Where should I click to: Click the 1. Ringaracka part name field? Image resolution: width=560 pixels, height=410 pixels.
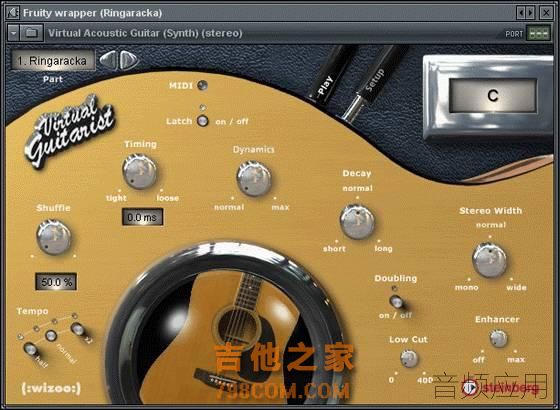point(53,60)
